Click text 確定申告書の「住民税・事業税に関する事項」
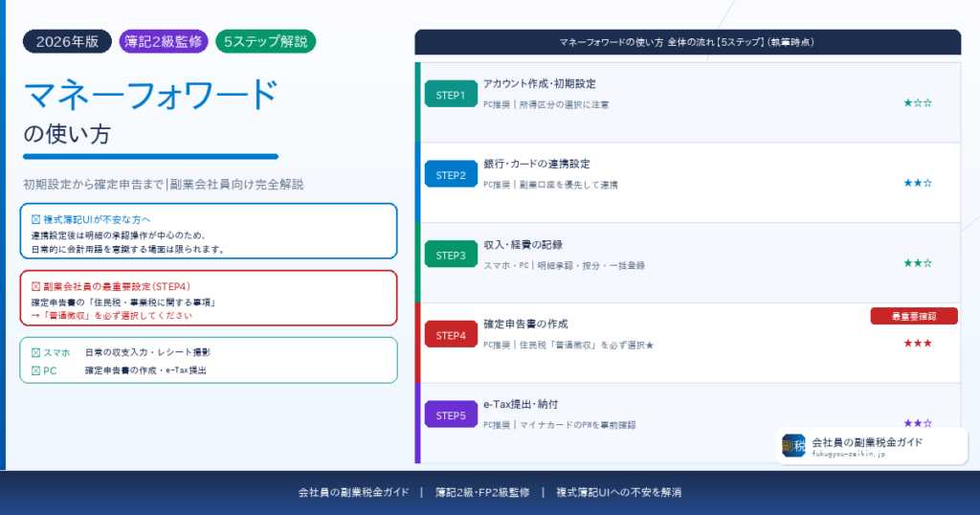The image size is (980, 515). click(x=123, y=302)
